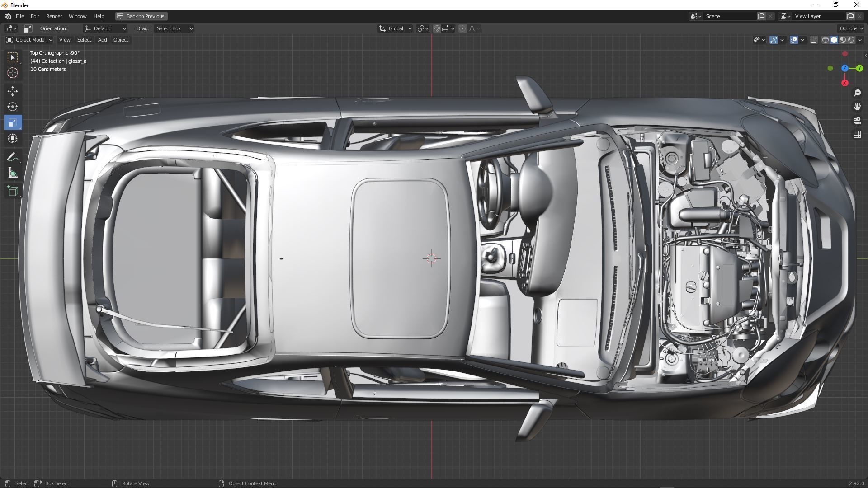Open the viewport Add menu

tap(103, 40)
